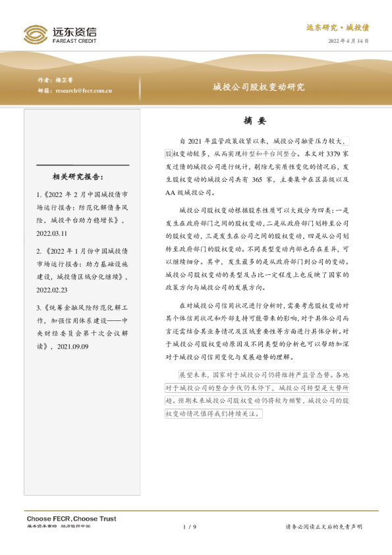Click the line 对于城投公司信用变化与发展趋势的理解
Viewport: 392px width, 555px height.
tap(230, 357)
